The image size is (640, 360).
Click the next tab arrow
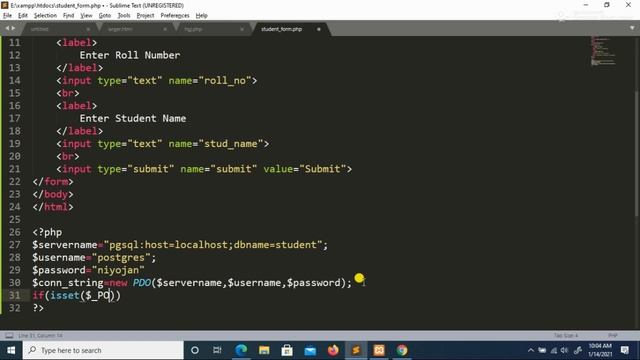(13, 28)
